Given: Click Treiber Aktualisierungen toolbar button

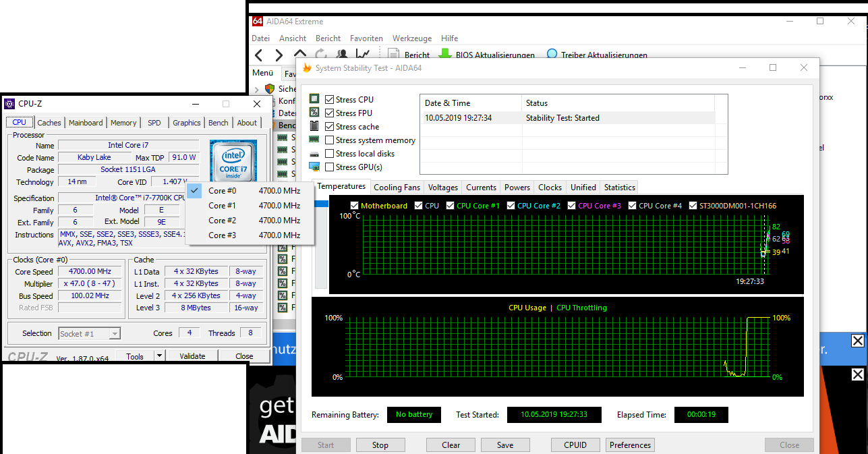Looking at the screenshot, I should pyautogui.click(x=597, y=55).
